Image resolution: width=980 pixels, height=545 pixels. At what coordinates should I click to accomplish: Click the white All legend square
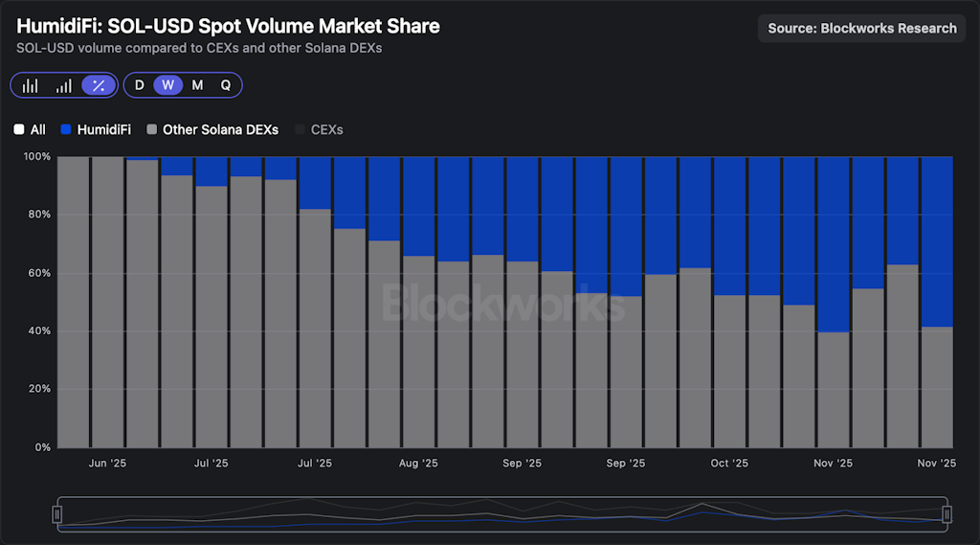(x=19, y=129)
